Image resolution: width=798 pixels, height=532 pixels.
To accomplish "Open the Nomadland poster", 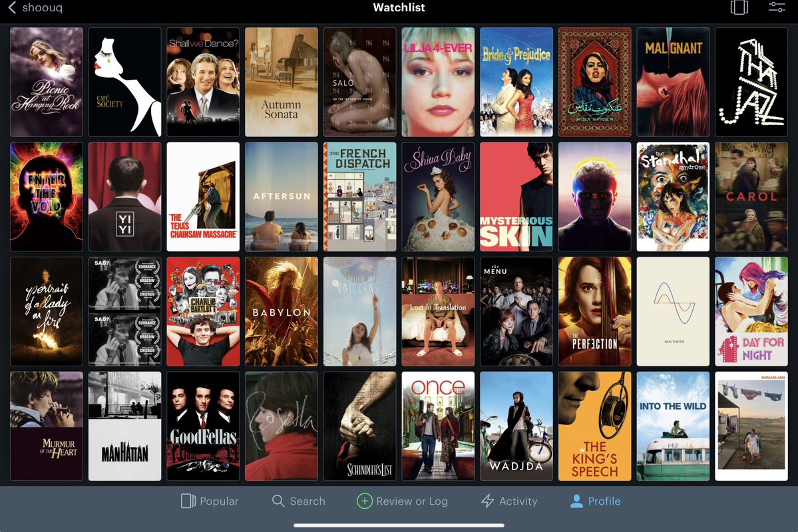I will pos(751,426).
